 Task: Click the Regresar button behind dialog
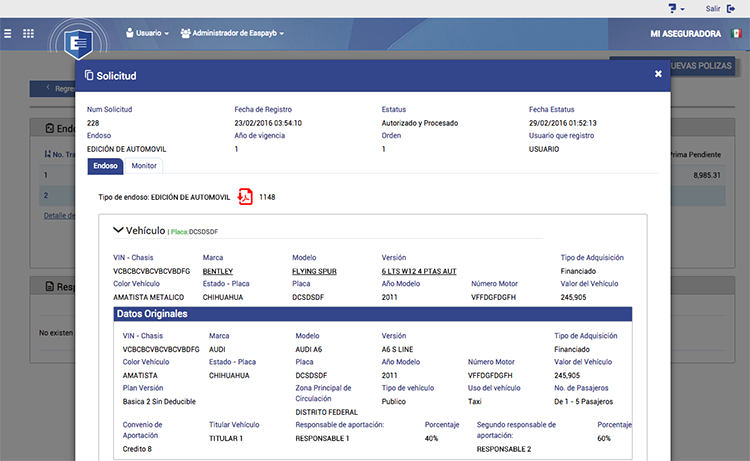coord(53,89)
